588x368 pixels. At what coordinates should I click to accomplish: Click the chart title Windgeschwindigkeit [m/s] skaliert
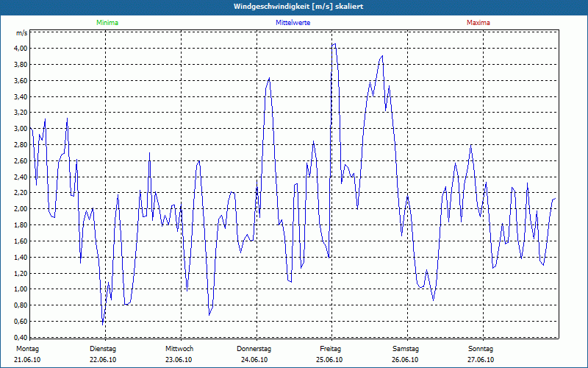[x=298, y=7]
